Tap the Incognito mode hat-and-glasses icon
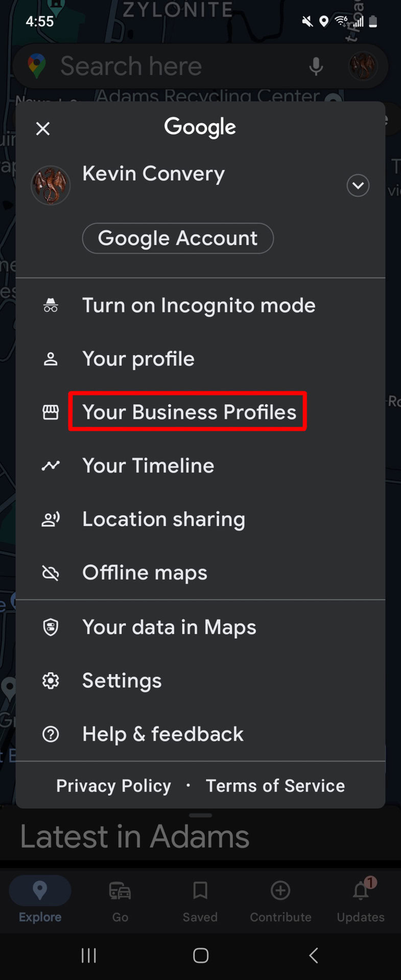The width and height of the screenshot is (401, 980). 51,306
